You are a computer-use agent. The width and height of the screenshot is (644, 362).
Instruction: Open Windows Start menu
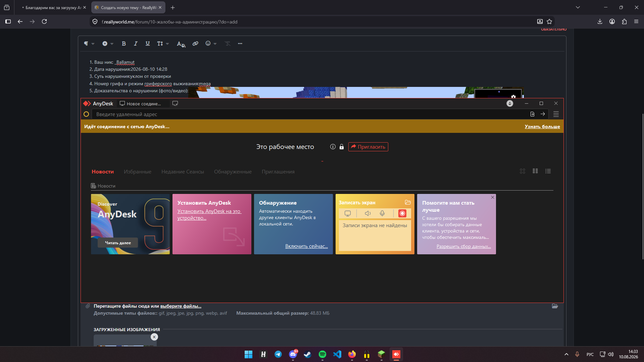tap(248, 354)
